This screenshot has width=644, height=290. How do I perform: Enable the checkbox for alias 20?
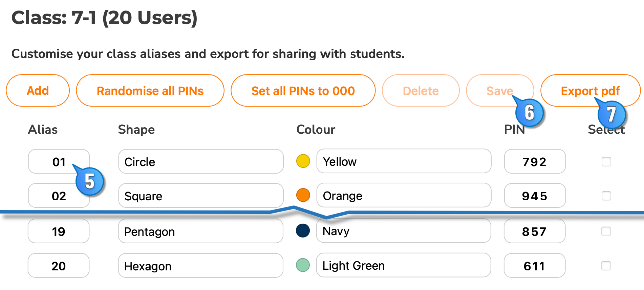coord(606,266)
